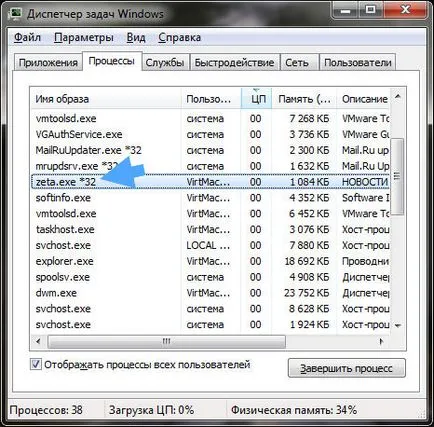
Task: Select the MailRuUpdater.exe *32 process
Action: [x=210, y=150]
